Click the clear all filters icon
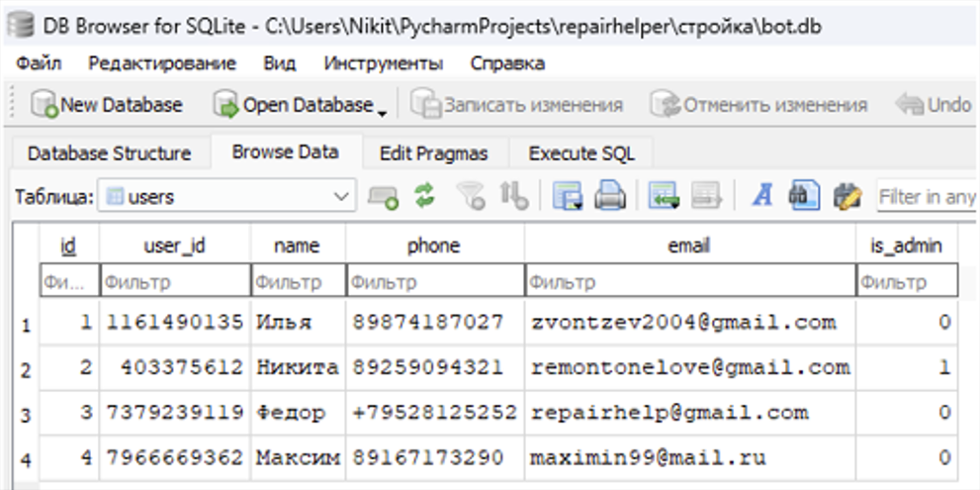Viewport: 980px width, 490px height. (x=477, y=197)
